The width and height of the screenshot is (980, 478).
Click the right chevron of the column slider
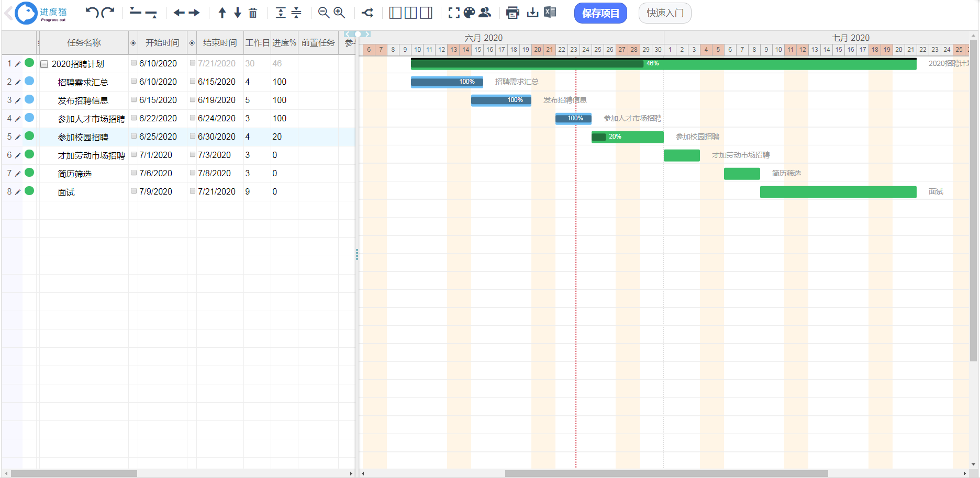coord(367,34)
